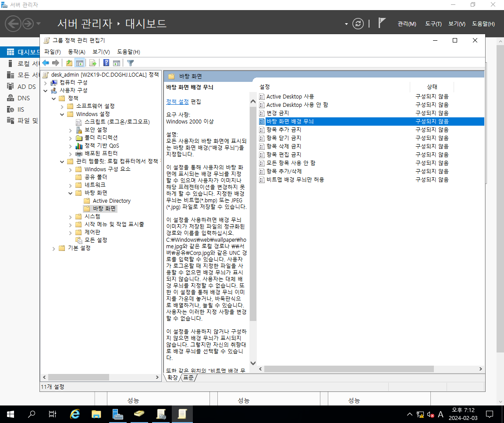Click the tree pane horizontal scrollbar
This screenshot has width=504, height=423.
click(78, 377)
